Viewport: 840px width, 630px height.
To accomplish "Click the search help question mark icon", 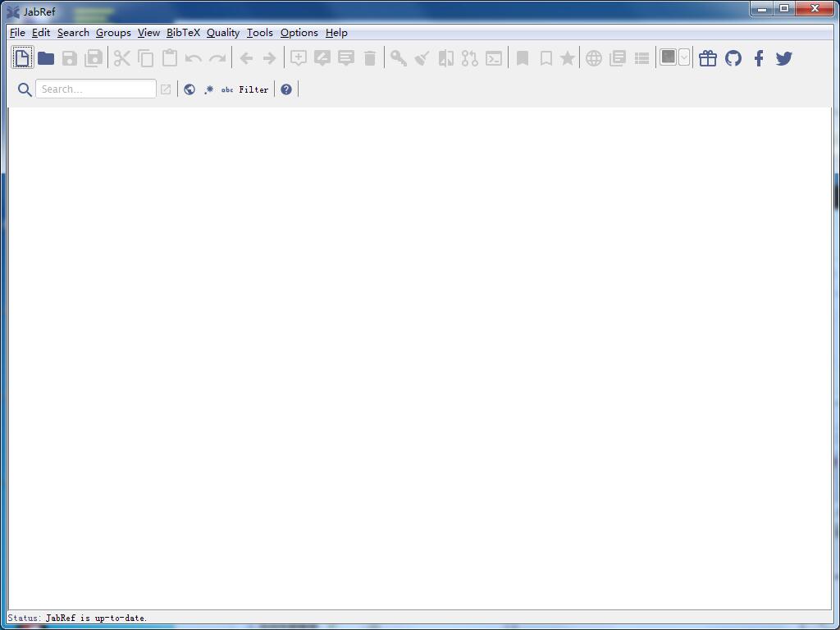I will (286, 89).
